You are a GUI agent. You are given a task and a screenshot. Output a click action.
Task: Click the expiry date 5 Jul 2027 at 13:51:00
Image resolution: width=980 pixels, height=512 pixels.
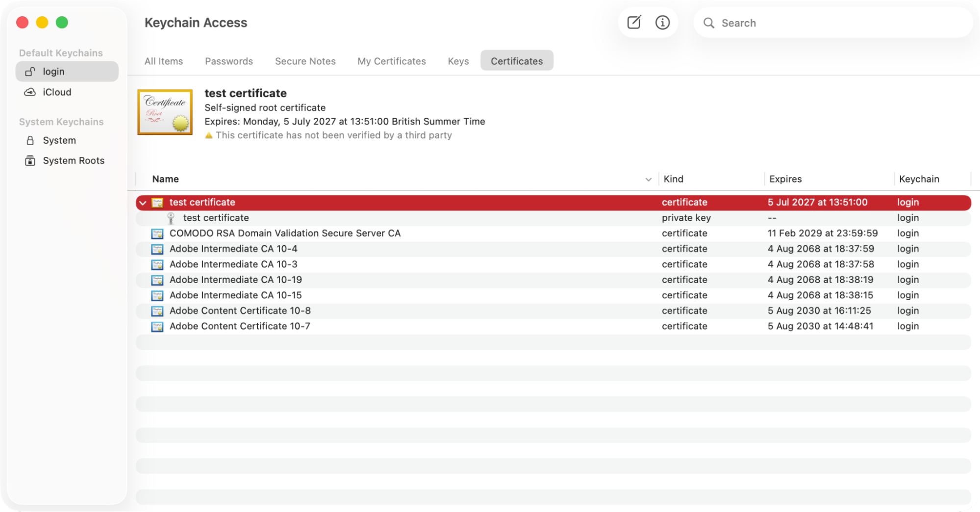tap(817, 203)
